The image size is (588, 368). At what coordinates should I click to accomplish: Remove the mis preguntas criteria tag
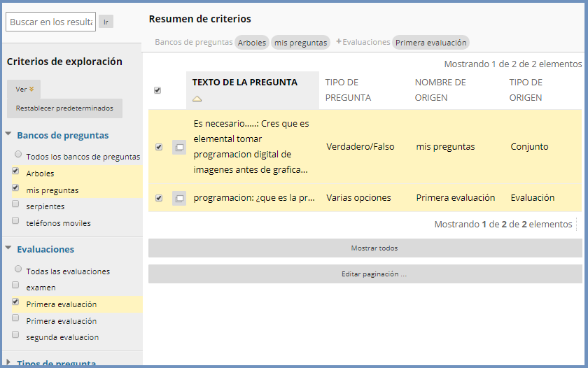tap(300, 43)
